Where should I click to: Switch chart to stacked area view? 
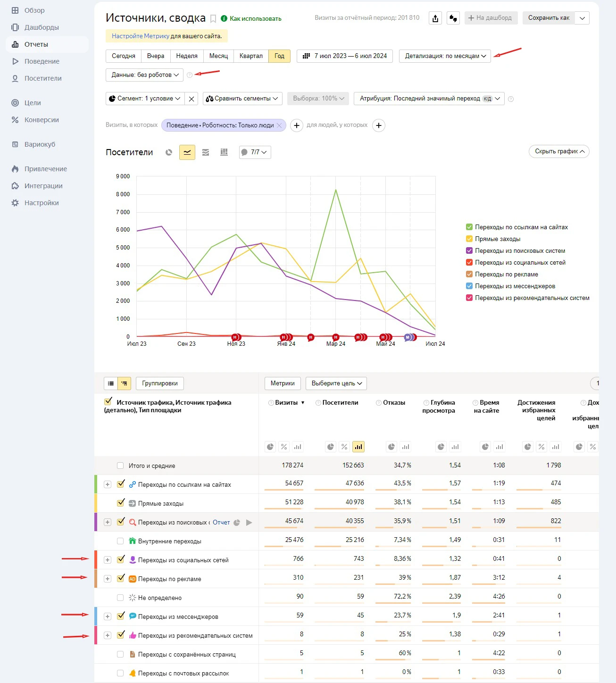[x=206, y=152]
